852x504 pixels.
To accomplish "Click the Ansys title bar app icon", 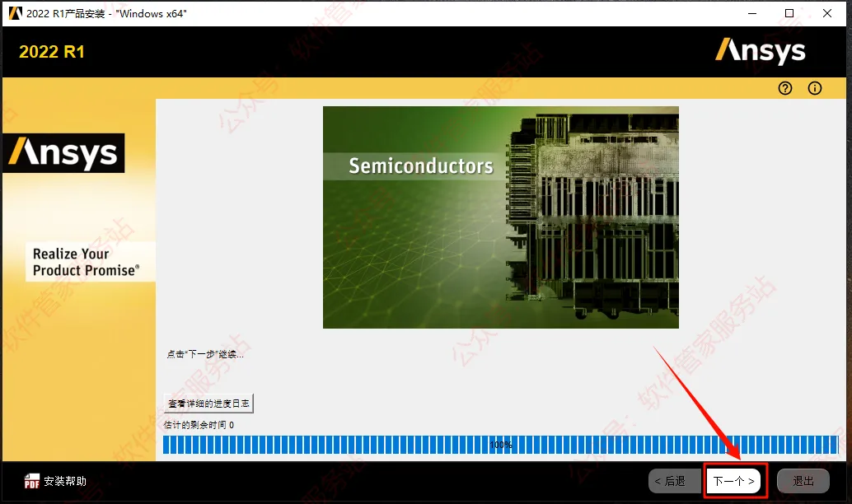I will pos(16,13).
